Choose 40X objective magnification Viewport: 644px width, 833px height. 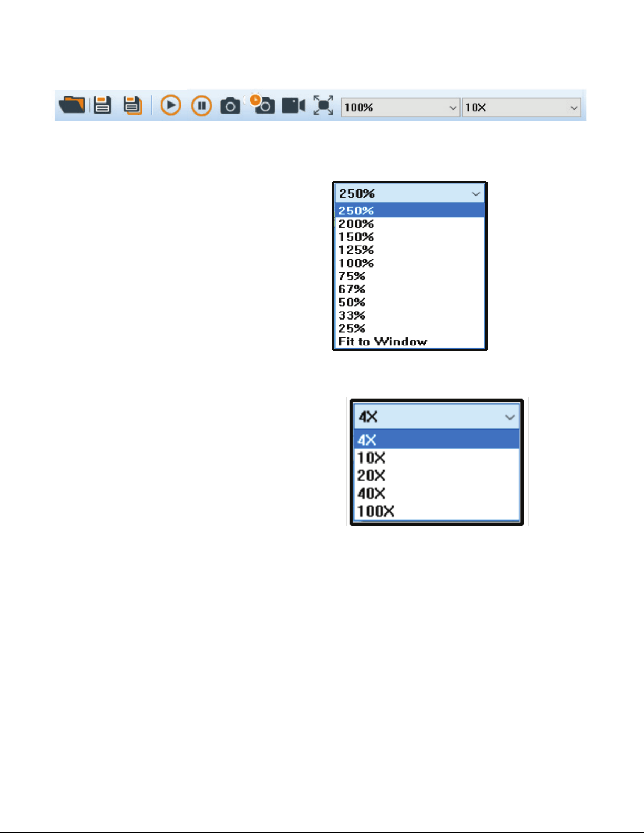point(436,493)
